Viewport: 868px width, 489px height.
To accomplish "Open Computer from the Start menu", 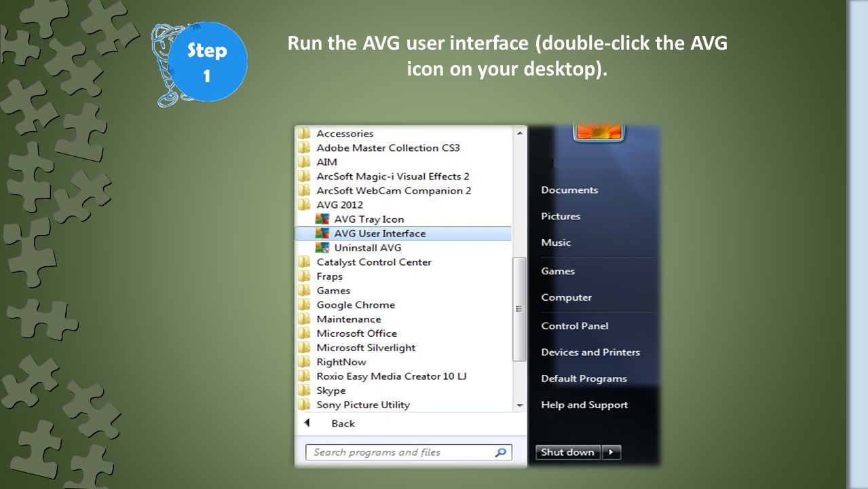I will pyautogui.click(x=567, y=297).
